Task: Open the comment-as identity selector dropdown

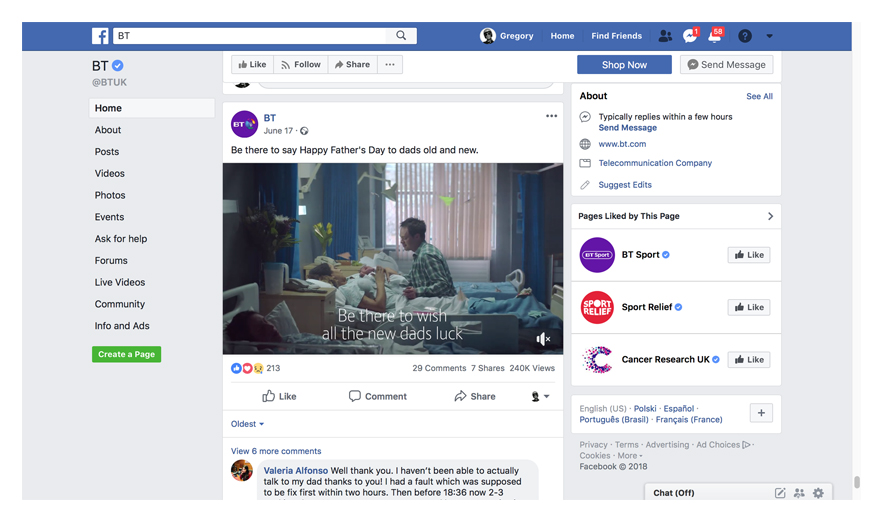Action: 540,396
